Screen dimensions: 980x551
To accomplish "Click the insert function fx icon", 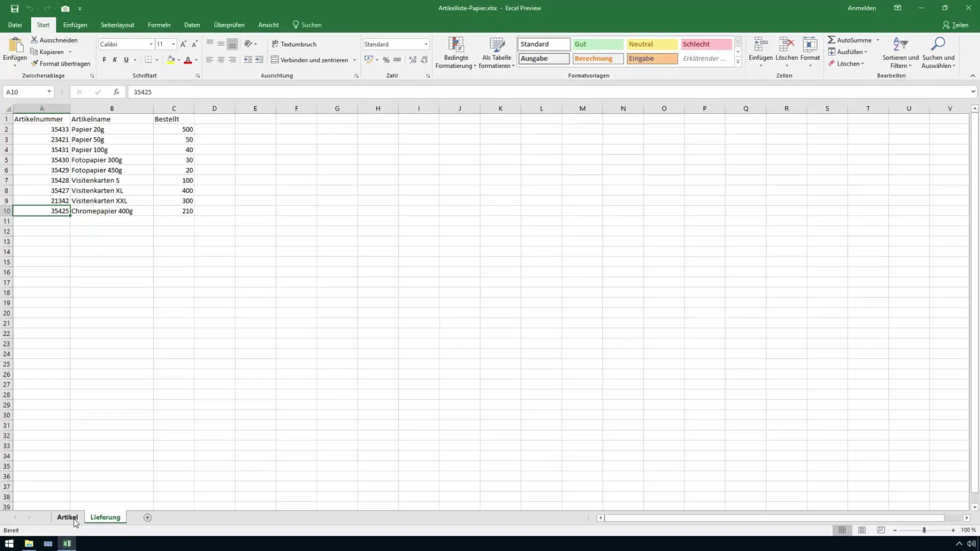I will point(116,92).
